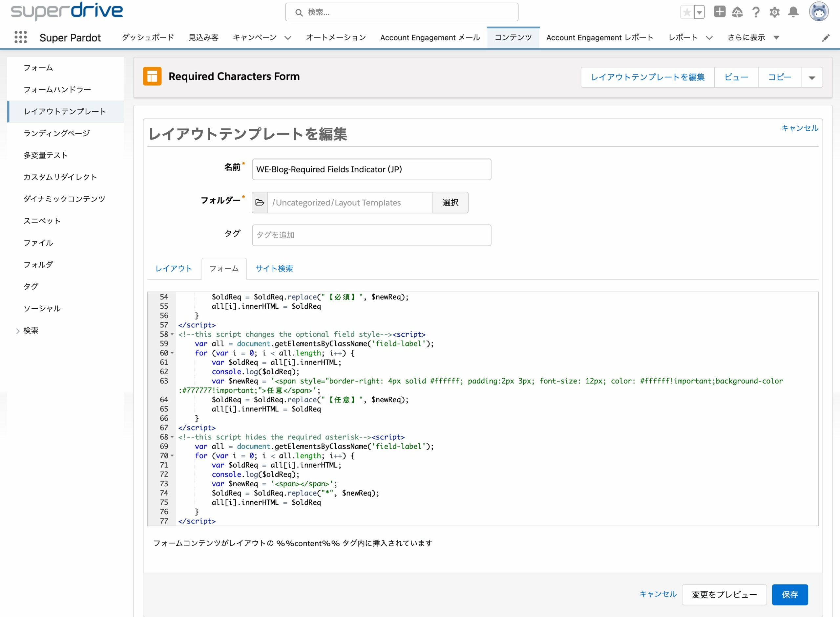
Task: Click the ビュー button
Action: [x=736, y=77]
